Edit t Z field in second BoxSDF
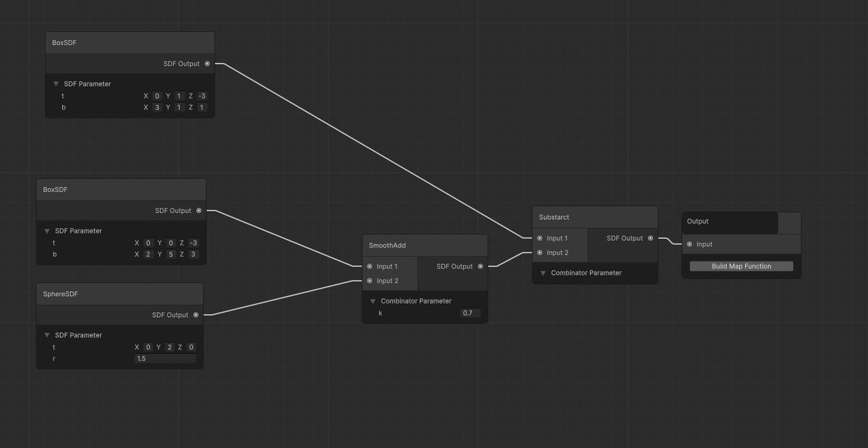The height and width of the screenshot is (448, 868). pos(193,243)
